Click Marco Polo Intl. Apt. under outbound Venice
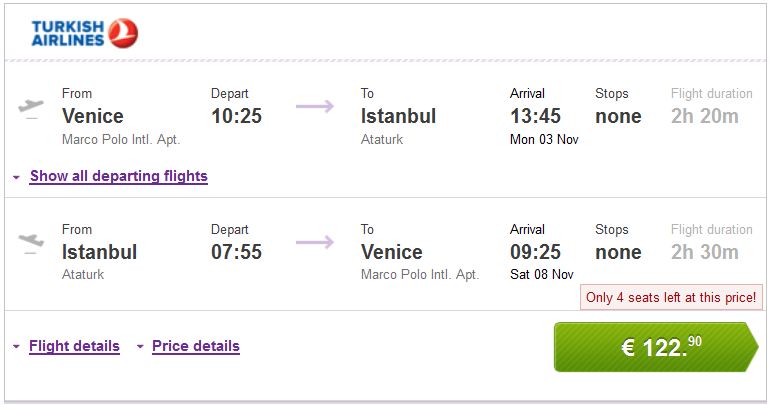 pyautogui.click(x=121, y=139)
